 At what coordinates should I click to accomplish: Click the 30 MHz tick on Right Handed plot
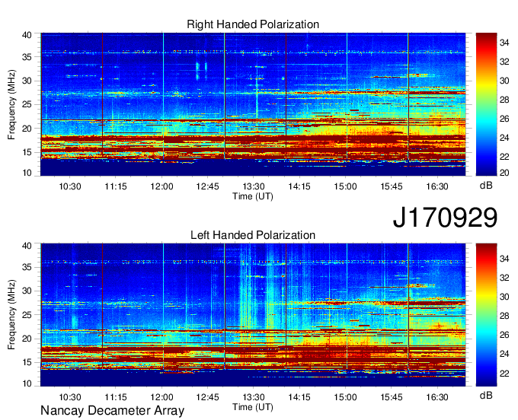point(27,81)
